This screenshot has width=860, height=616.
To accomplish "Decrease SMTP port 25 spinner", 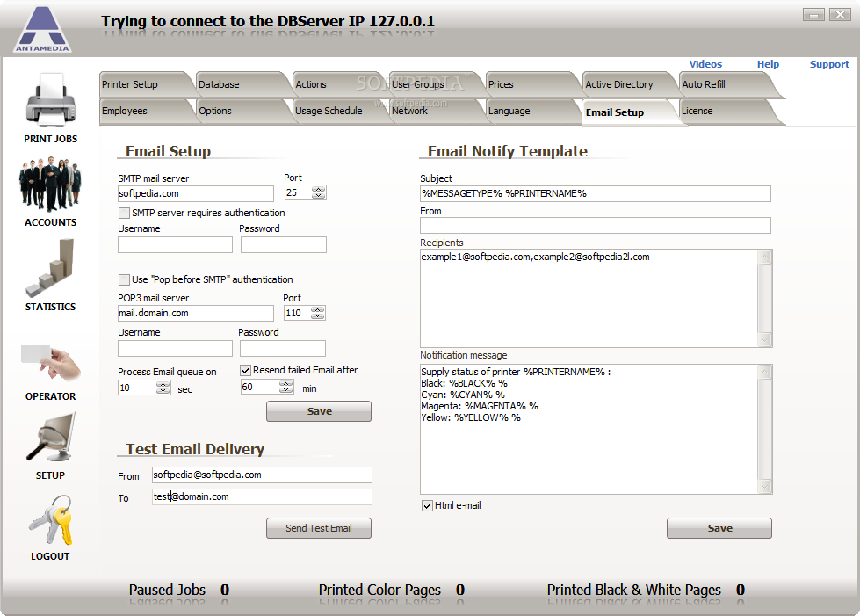I will pos(319,196).
